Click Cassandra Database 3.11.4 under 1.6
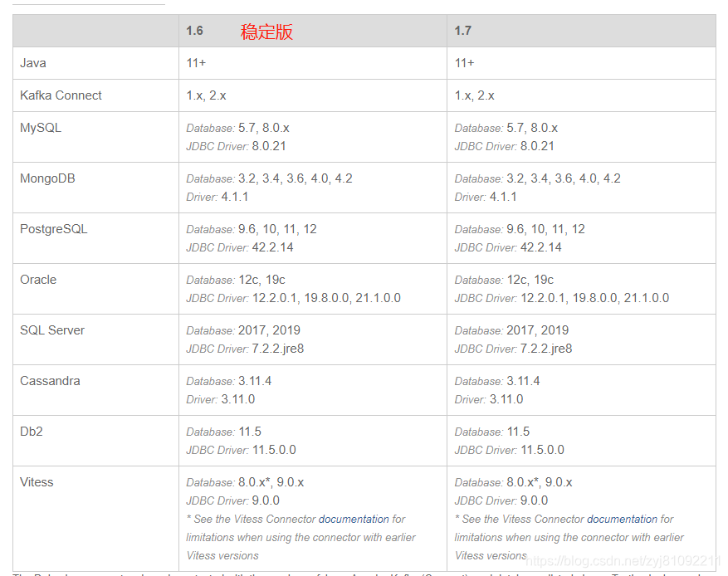The width and height of the screenshot is (728, 576). click(229, 381)
